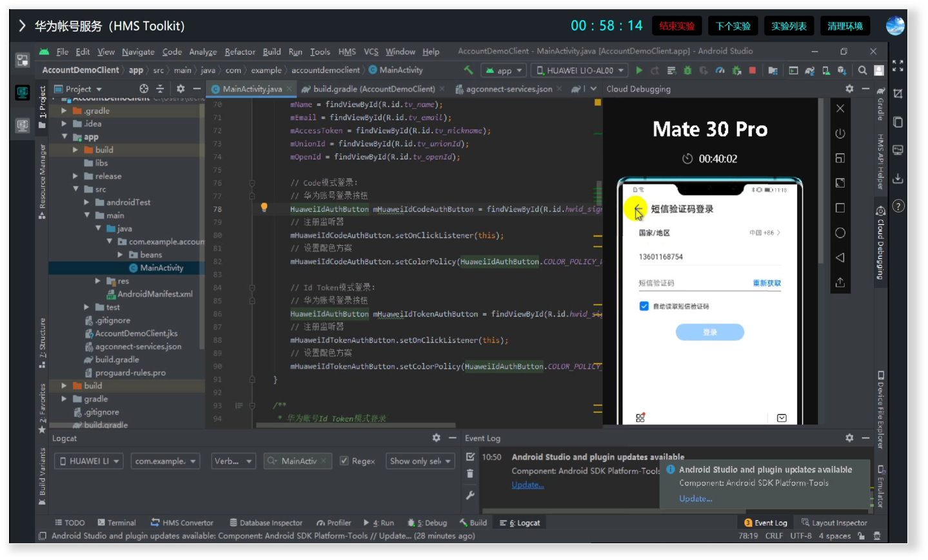Screen dimensions: 928x560
Task: Go back in phone SMS login screen
Action: (638, 209)
